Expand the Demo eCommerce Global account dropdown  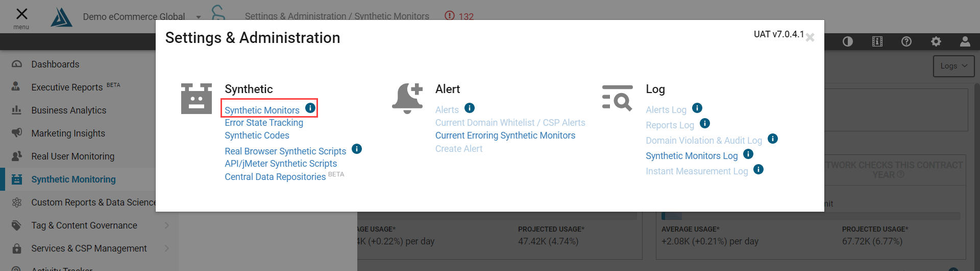click(x=199, y=17)
